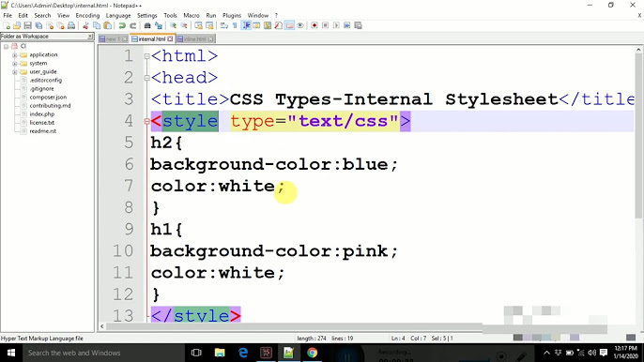Expand the user_guide folder node

tap(14, 72)
